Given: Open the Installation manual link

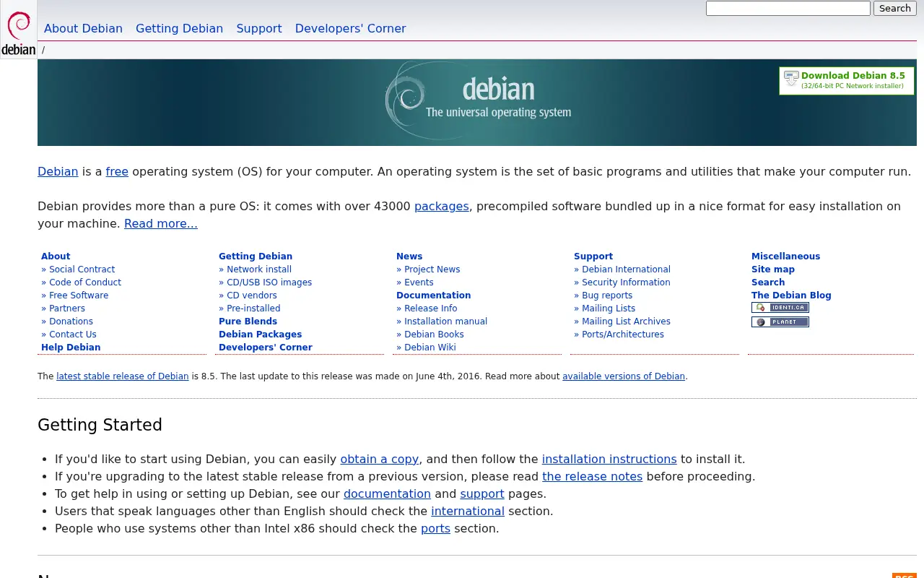Looking at the screenshot, I should pyautogui.click(x=445, y=322).
